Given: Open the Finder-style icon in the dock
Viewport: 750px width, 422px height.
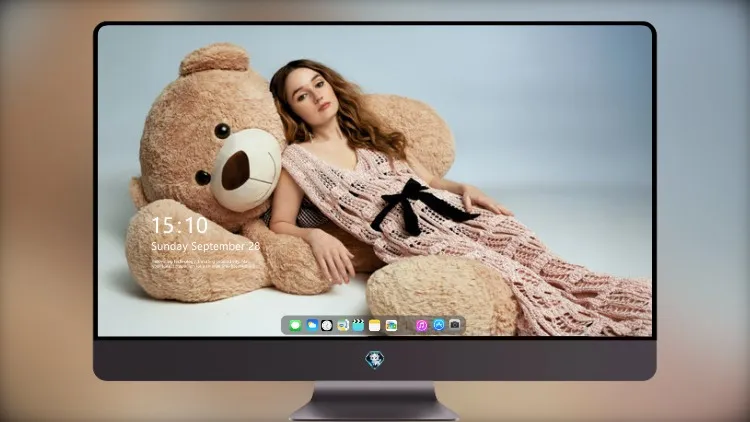Looking at the screenshot, I should [x=343, y=326].
